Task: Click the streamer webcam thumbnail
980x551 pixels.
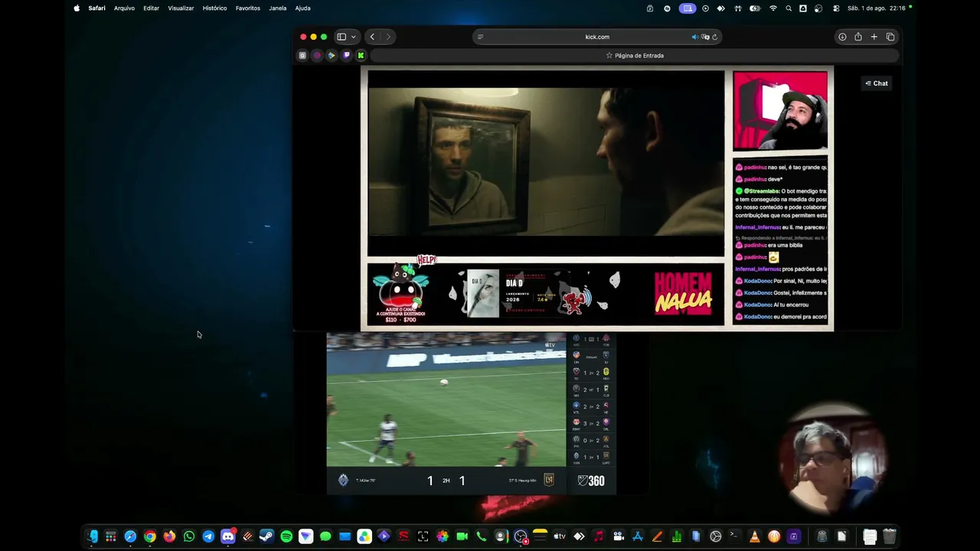Action: [x=780, y=110]
